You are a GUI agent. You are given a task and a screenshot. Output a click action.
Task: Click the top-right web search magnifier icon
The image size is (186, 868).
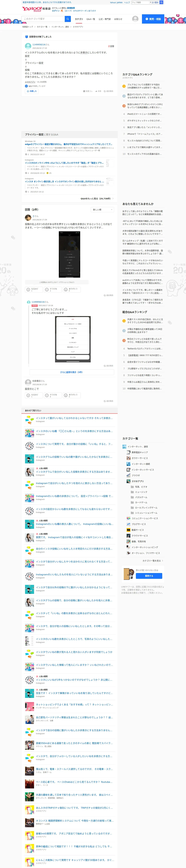pyautogui.click(x=161, y=2)
